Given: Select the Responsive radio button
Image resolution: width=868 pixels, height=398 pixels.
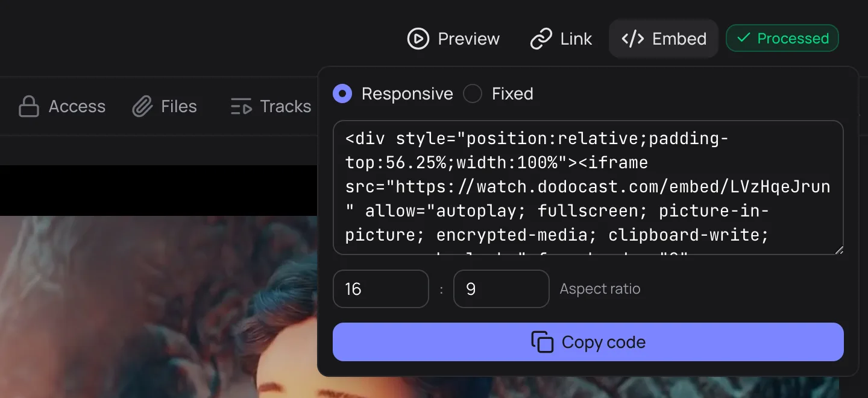Looking at the screenshot, I should point(342,93).
